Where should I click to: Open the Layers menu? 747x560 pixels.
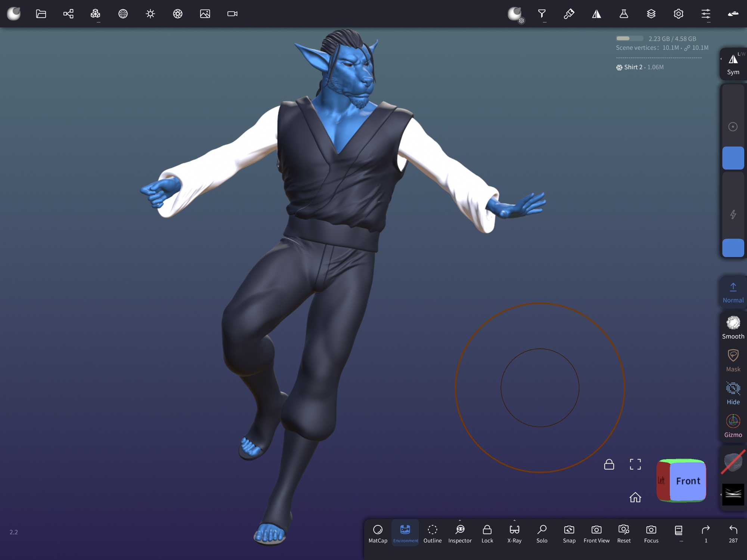651,14
